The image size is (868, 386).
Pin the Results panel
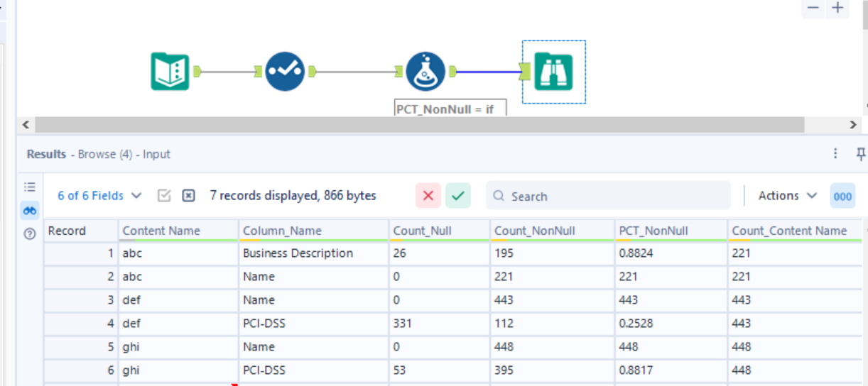click(x=861, y=154)
